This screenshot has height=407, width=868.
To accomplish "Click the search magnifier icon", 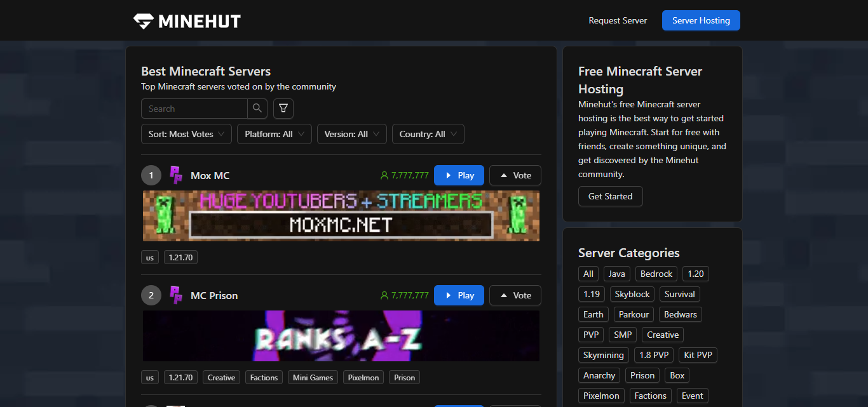I will [257, 109].
